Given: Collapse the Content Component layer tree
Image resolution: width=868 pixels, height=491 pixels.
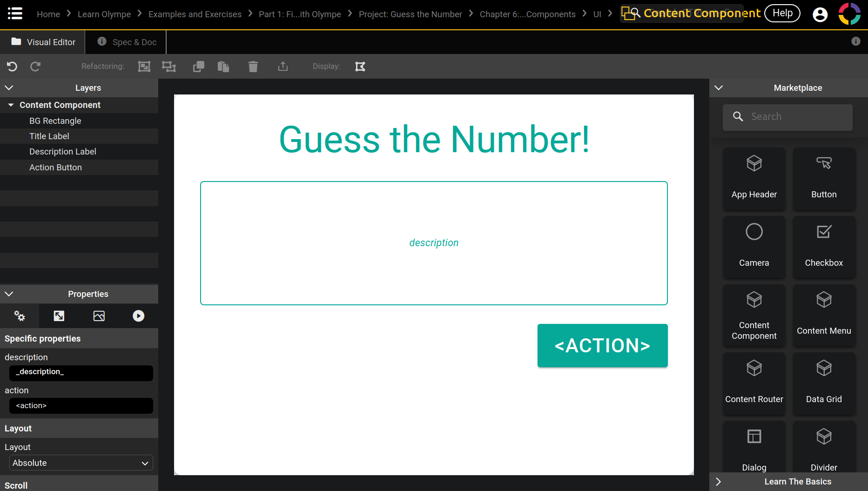Looking at the screenshot, I should pos(11,105).
